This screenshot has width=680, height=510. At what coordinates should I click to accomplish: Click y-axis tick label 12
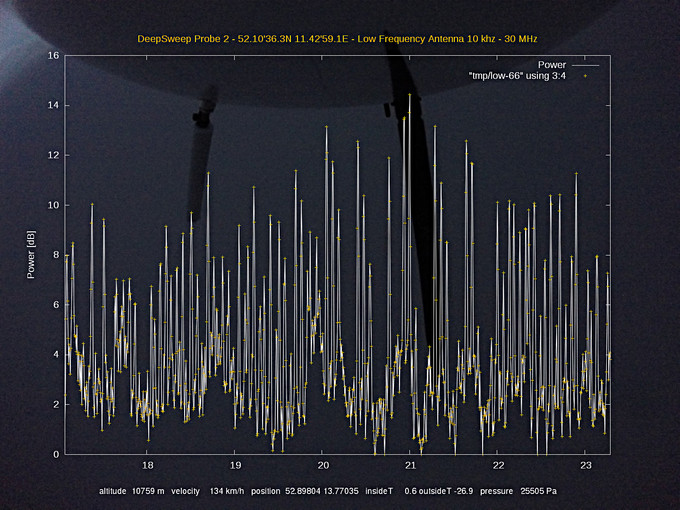(x=53, y=155)
